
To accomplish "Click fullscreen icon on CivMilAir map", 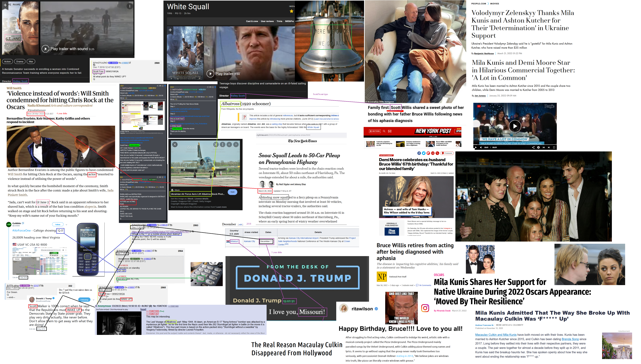I will [38, 259].
